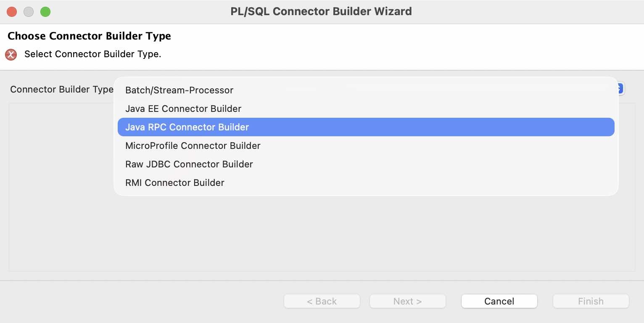Click the Back button
The height and width of the screenshot is (323, 644).
coord(322,301)
